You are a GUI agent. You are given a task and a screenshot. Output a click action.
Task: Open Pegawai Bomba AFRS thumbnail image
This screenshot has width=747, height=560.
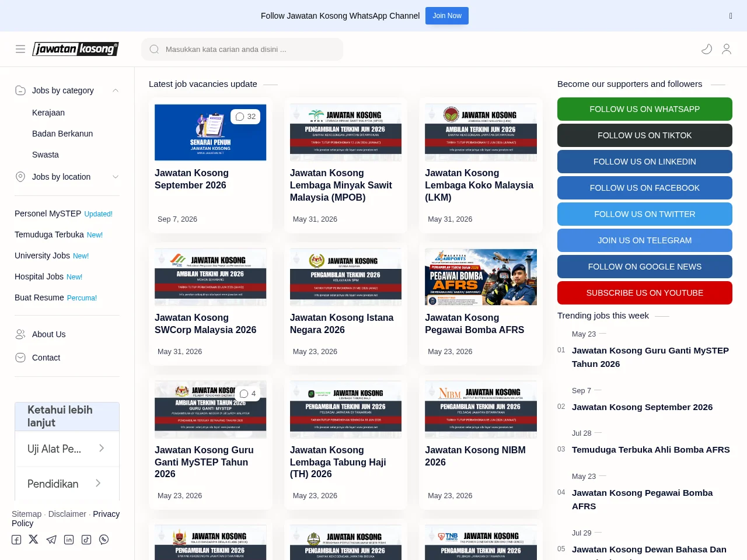[x=481, y=277]
